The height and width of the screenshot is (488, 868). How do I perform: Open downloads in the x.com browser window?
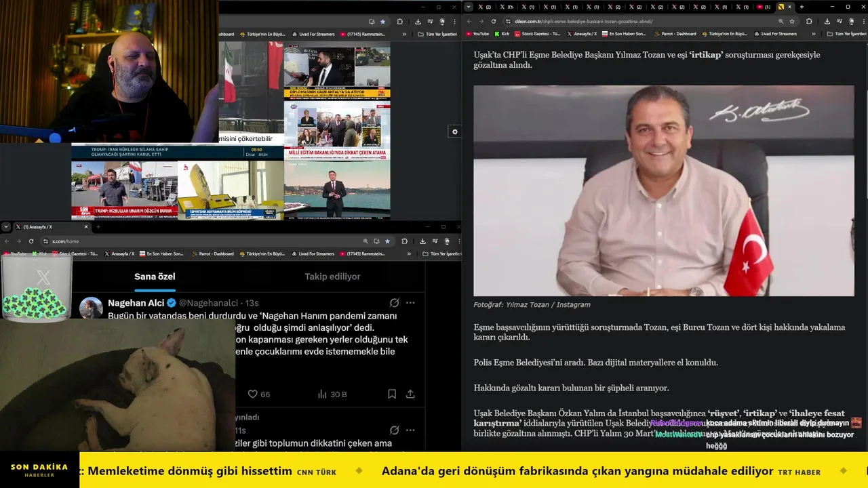coord(422,241)
